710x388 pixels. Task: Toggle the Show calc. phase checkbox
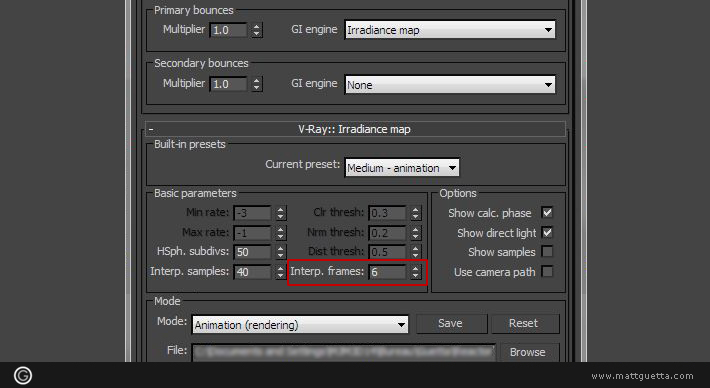[547, 212]
